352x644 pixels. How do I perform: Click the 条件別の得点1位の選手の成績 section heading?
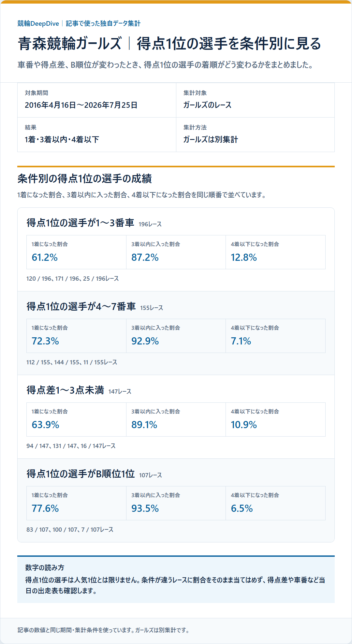[x=85, y=178]
